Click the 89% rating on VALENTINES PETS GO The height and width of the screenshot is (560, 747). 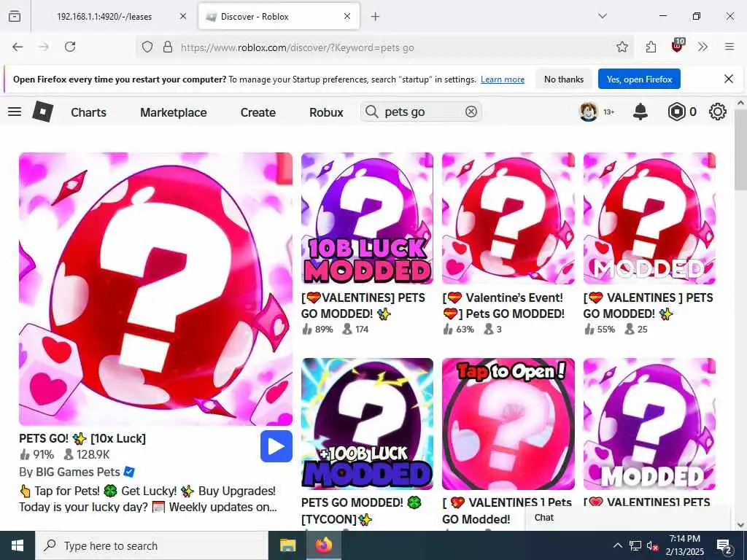pyautogui.click(x=318, y=329)
